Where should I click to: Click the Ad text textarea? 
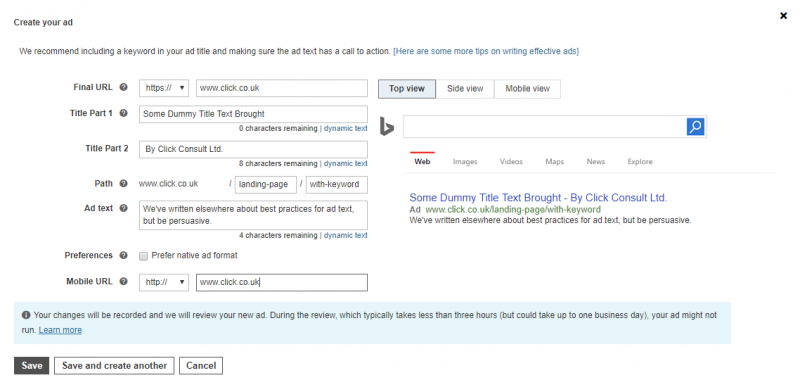point(253,215)
